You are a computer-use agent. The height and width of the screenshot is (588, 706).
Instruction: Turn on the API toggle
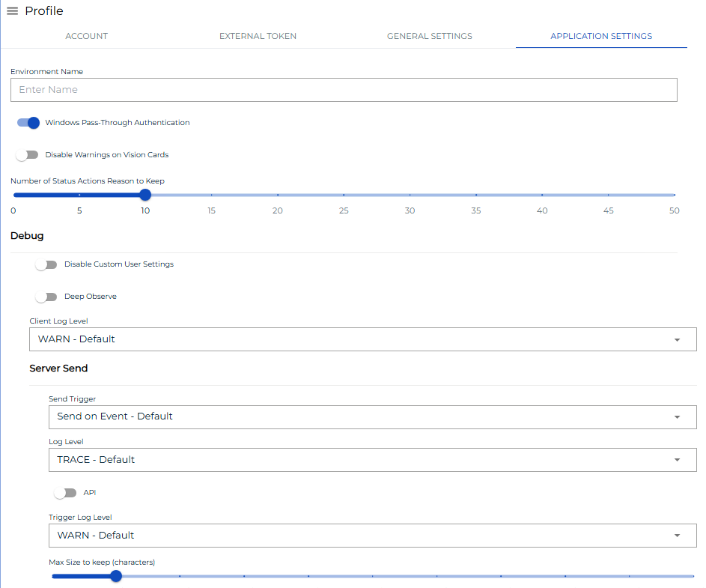[65, 493]
